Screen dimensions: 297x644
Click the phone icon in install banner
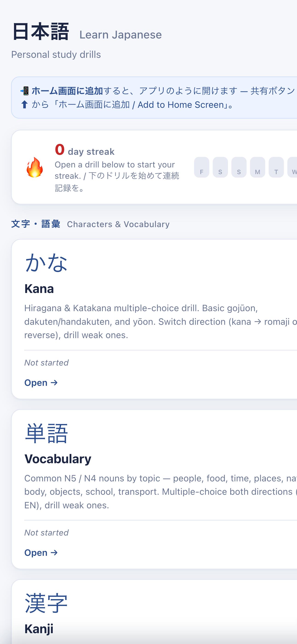(x=25, y=91)
